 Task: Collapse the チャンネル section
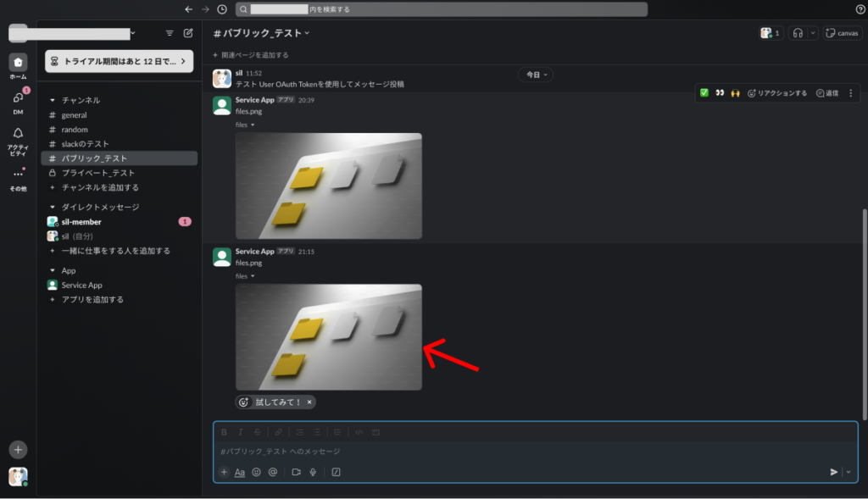click(53, 100)
